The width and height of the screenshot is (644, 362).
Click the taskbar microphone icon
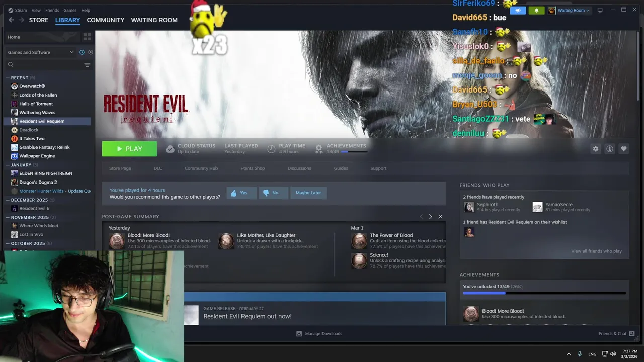point(580,354)
